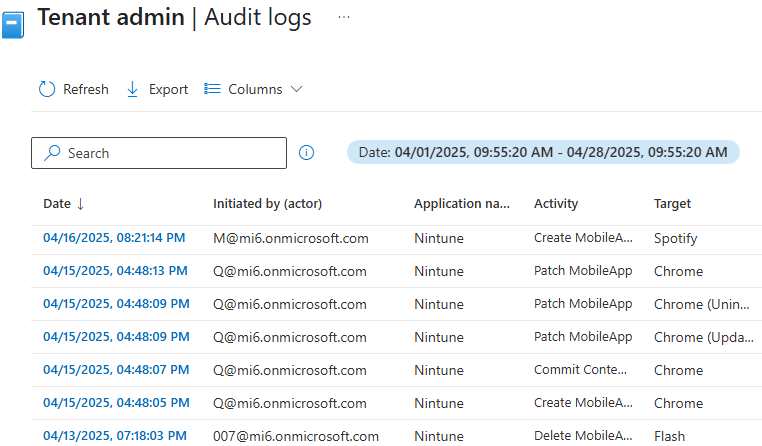The height and width of the screenshot is (446, 762).
Task: Click the Export download icon
Action: (x=133, y=89)
